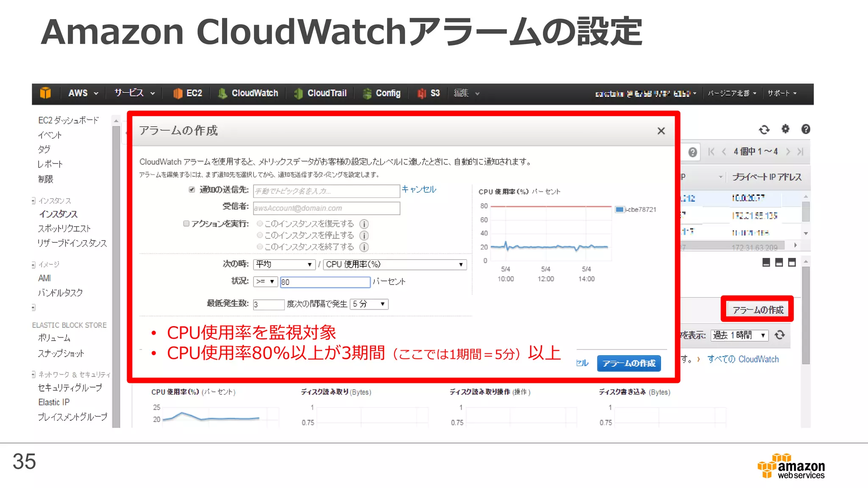Click the 受信者 email input field
This screenshot has height=488, width=868.
(326, 208)
